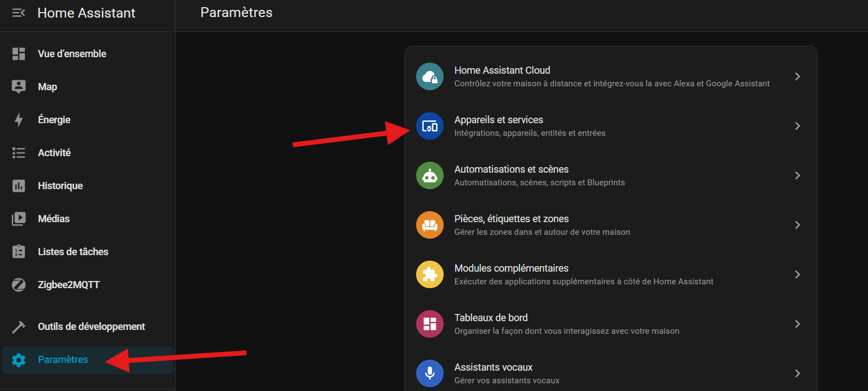This screenshot has height=391, width=868.
Task: Click the yellow puzzle Modules complémentaires icon
Action: coord(429,274)
